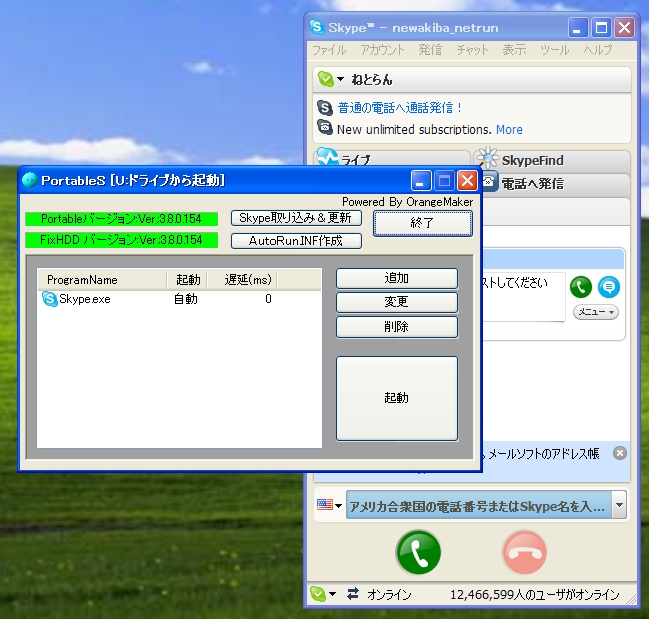This screenshot has width=649, height=619.
Task: Click the Powered By OrangeMaker text
Action: pyautogui.click(x=407, y=202)
